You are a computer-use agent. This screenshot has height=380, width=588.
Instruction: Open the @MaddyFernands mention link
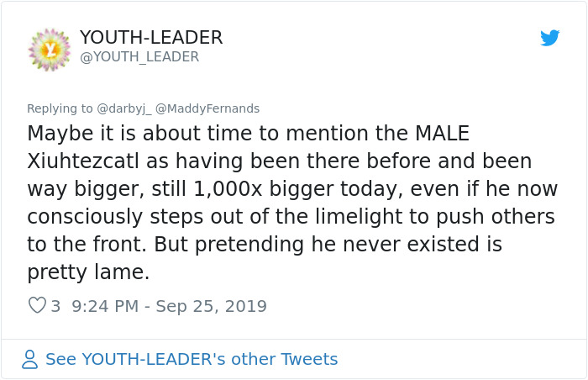(x=207, y=108)
